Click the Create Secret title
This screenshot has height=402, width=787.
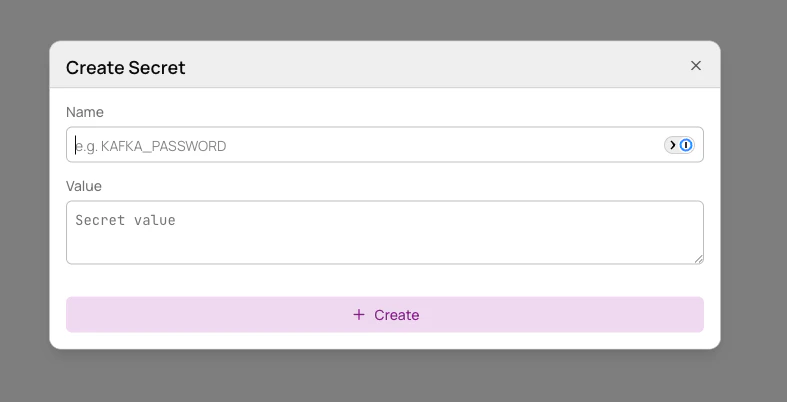point(125,68)
